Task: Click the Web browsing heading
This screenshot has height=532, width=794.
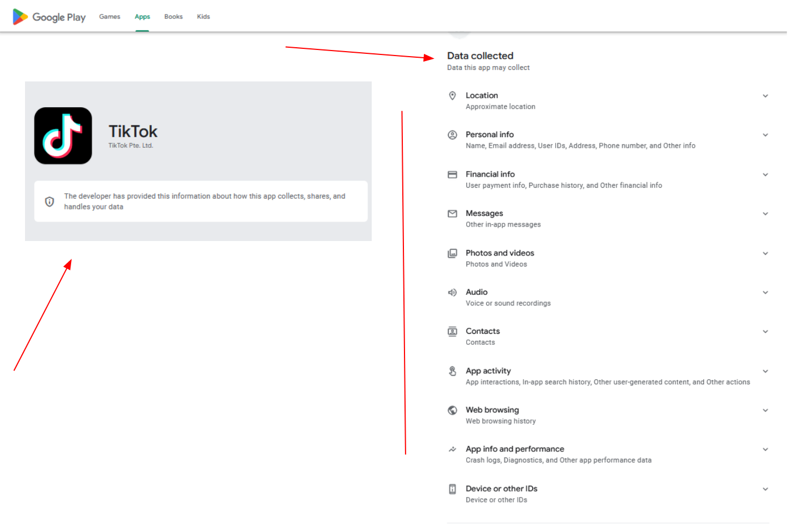Action: (x=492, y=410)
